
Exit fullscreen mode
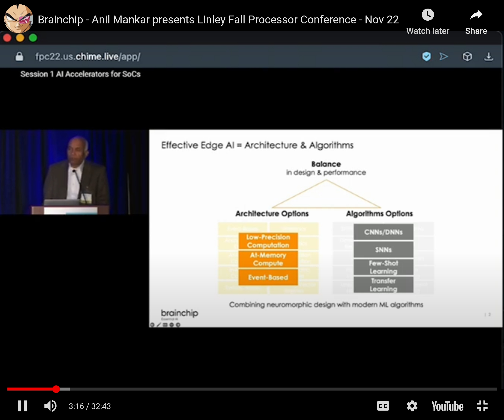tap(482, 406)
